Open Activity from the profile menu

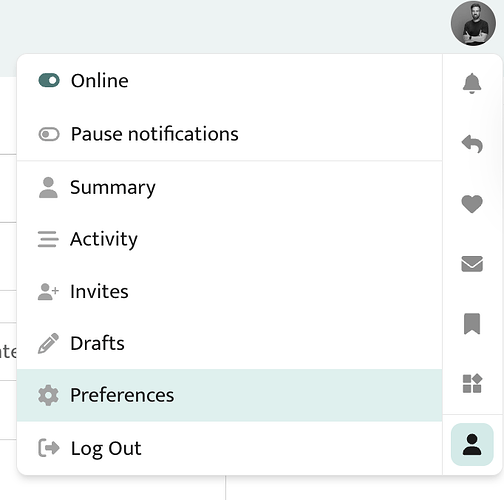point(230,239)
